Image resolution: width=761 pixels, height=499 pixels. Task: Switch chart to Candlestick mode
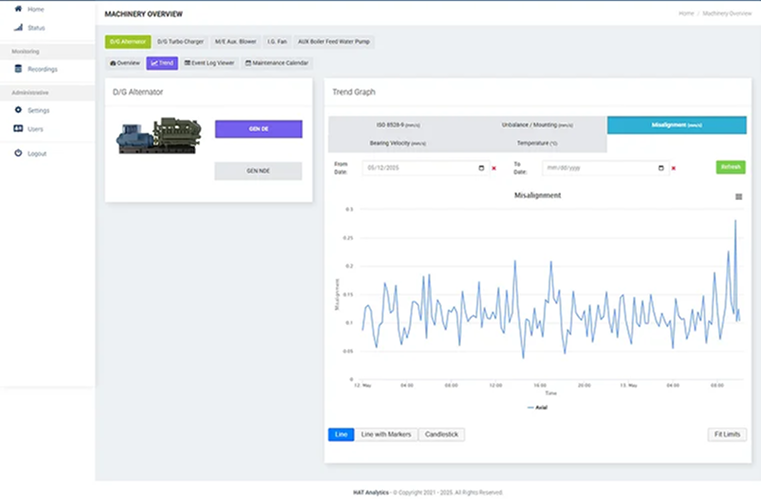pyautogui.click(x=441, y=434)
